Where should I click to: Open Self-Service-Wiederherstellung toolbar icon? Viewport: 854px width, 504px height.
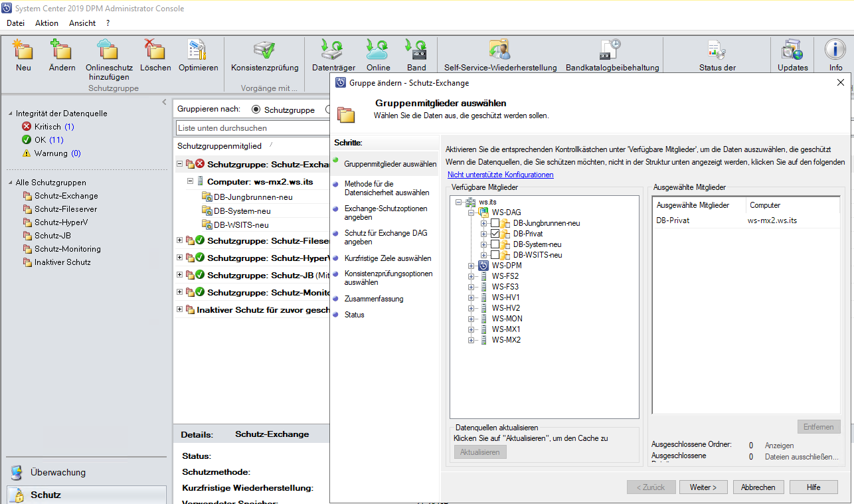click(x=499, y=49)
